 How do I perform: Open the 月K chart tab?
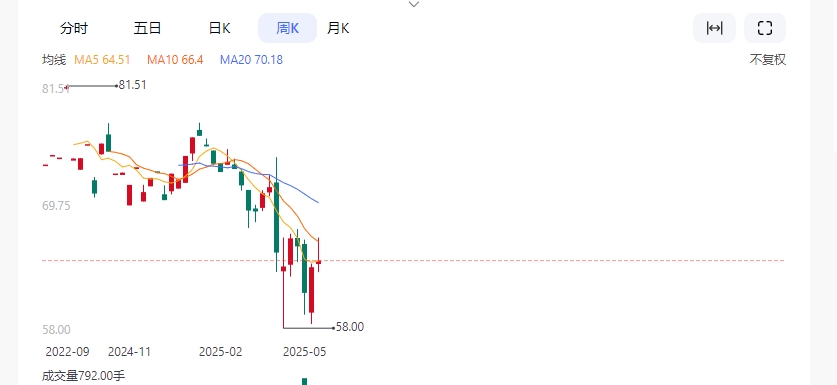click(338, 28)
